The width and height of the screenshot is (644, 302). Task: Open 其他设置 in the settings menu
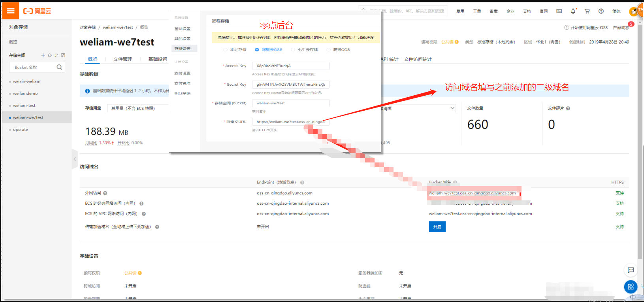[183, 39]
